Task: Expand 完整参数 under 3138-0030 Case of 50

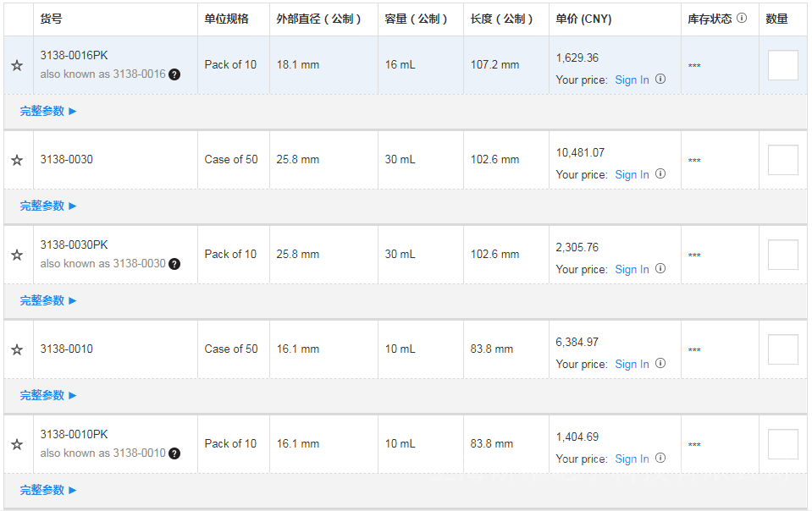Action: coord(48,206)
